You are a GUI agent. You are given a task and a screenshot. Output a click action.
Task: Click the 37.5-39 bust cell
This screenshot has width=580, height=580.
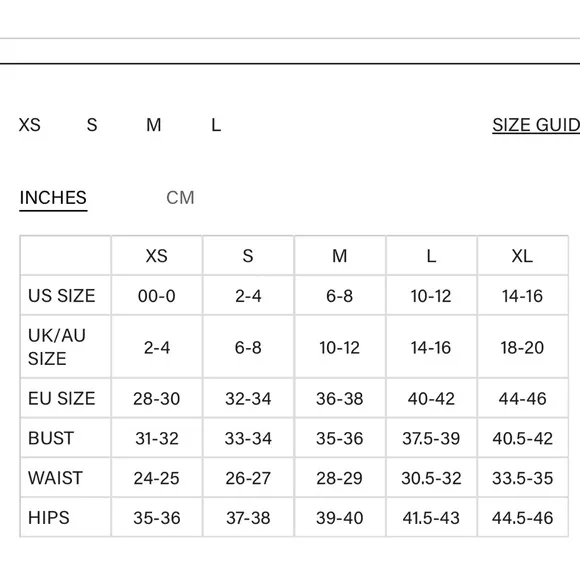(431, 438)
